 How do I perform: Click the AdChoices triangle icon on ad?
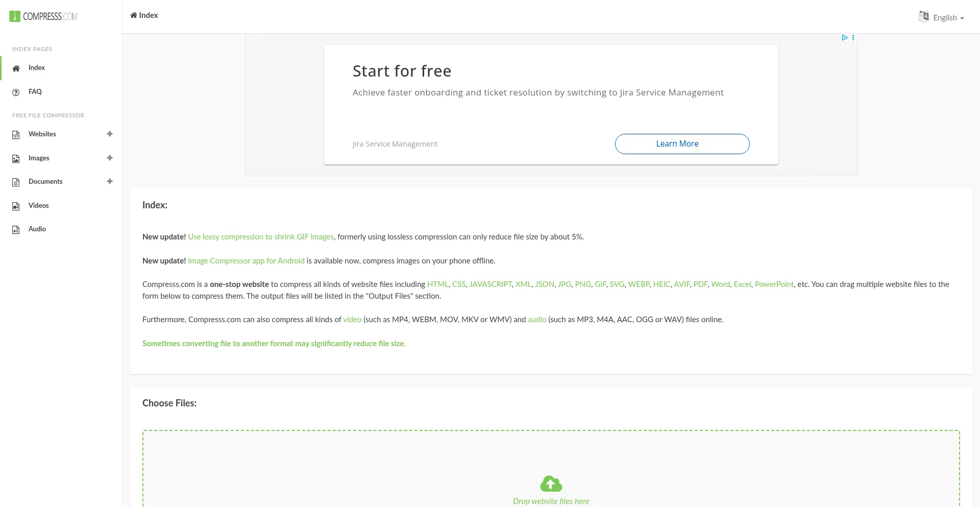pyautogui.click(x=845, y=38)
